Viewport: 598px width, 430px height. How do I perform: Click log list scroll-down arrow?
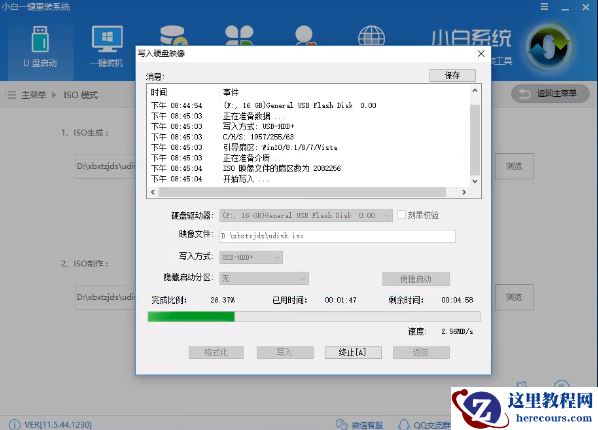pyautogui.click(x=475, y=181)
